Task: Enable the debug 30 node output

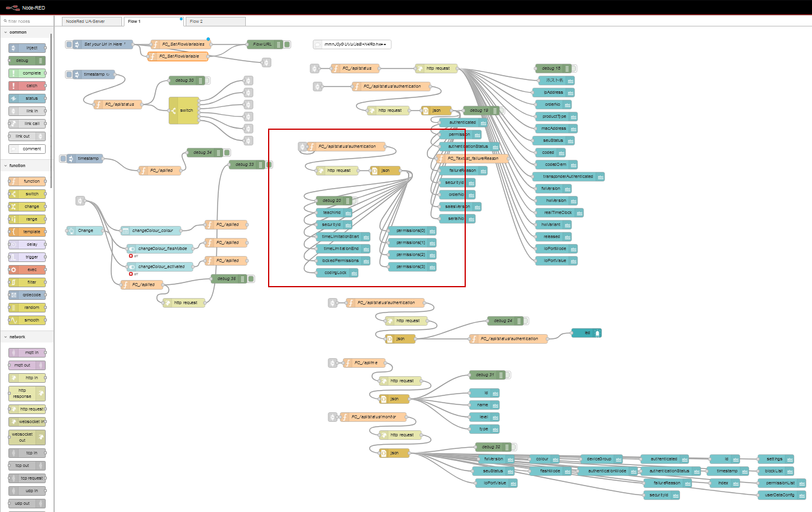Action: click(x=209, y=81)
